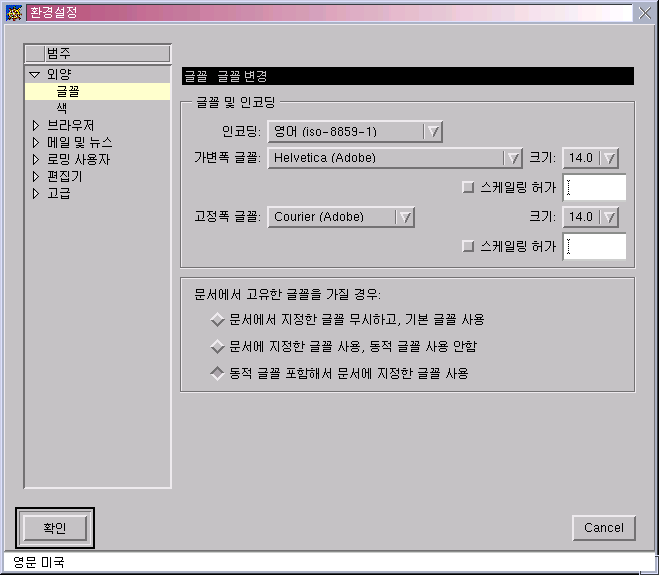Expand the 편집기 category
This screenshot has height=575, width=659.
coord(35,176)
